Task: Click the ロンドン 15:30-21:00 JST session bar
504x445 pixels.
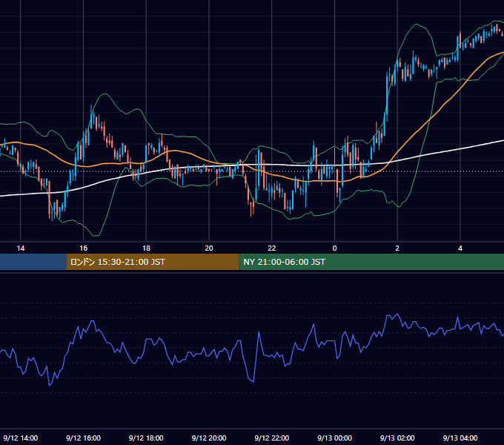Action: coord(153,262)
